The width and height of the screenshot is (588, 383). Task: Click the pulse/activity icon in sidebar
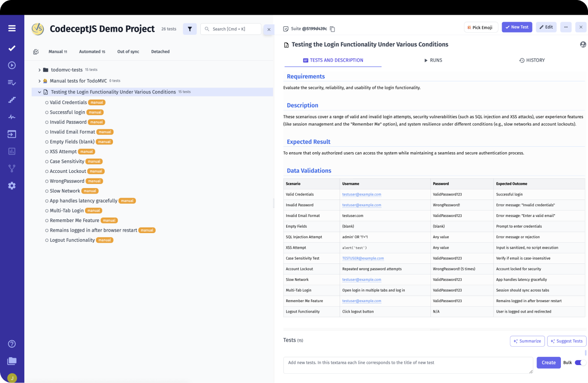tap(11, 116)
